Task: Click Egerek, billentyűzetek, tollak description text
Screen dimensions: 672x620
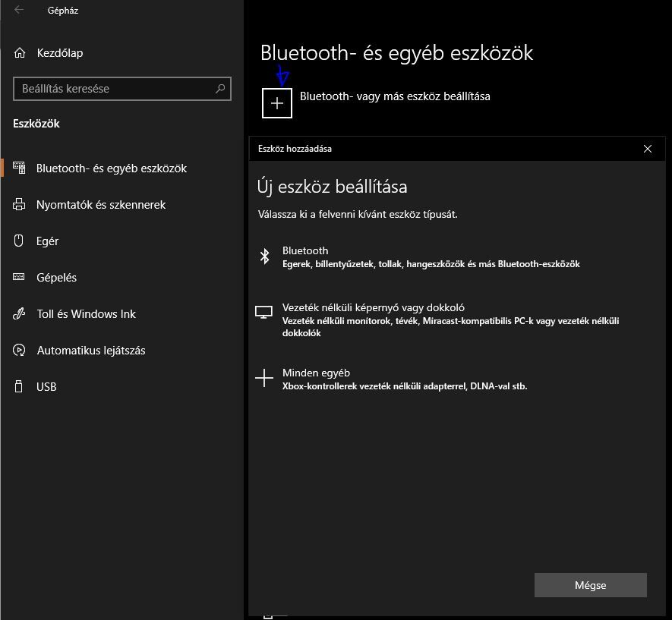Action: point(431,264)
